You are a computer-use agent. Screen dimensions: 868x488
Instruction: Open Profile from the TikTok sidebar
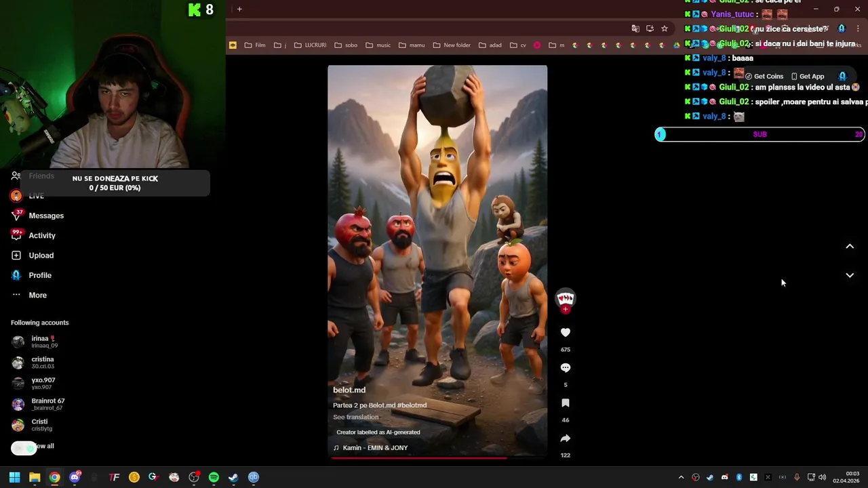click(39, 275)
